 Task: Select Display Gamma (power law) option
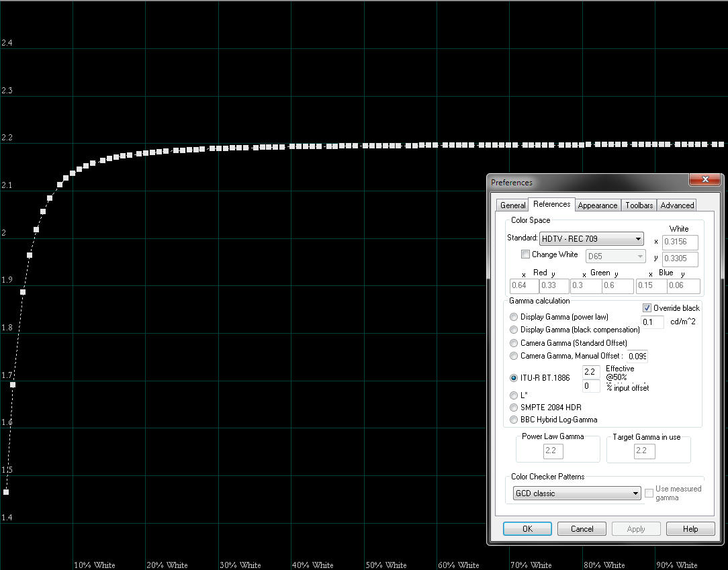click(514, 317)
